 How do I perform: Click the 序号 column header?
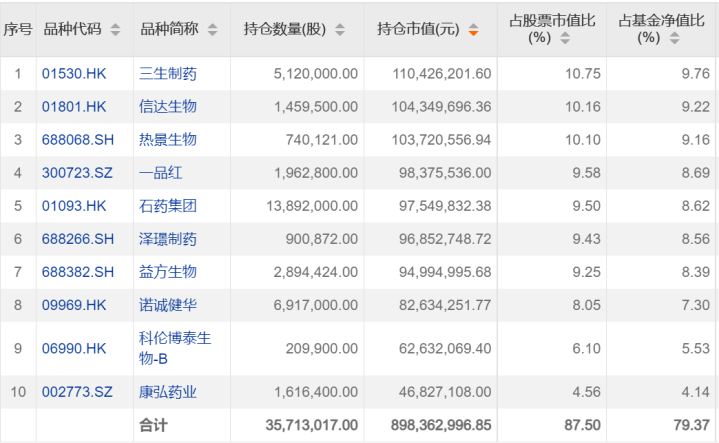pos(18,29)
